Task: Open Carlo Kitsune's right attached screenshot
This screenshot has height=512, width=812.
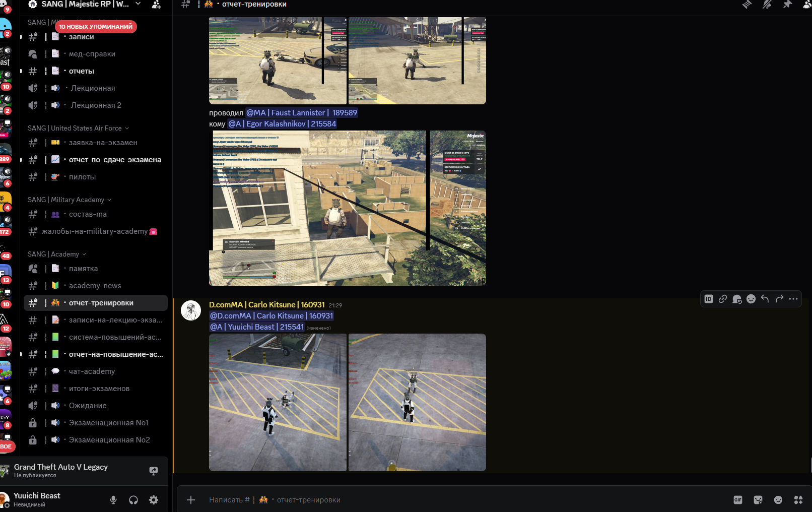Action: click(x=417, y=402)
